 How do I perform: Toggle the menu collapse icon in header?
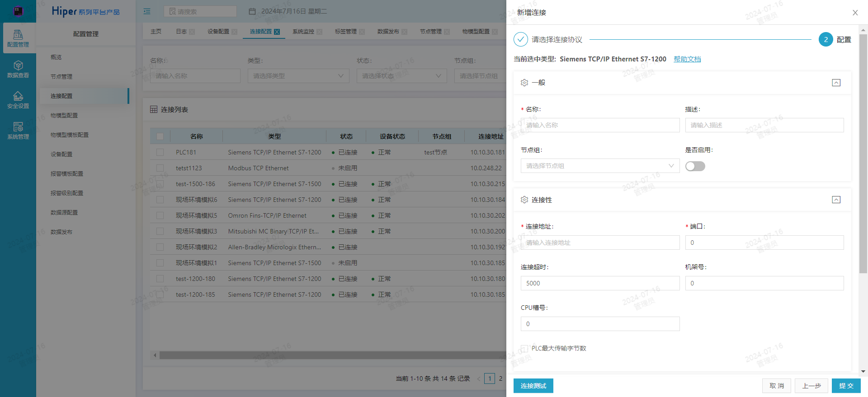[x=147, y=11]
